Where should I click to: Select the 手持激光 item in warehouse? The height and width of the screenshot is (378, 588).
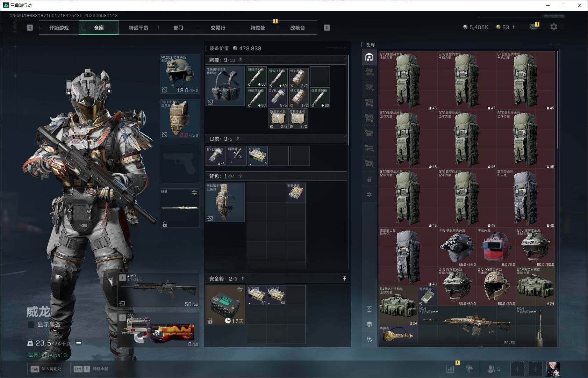(428, 296)
